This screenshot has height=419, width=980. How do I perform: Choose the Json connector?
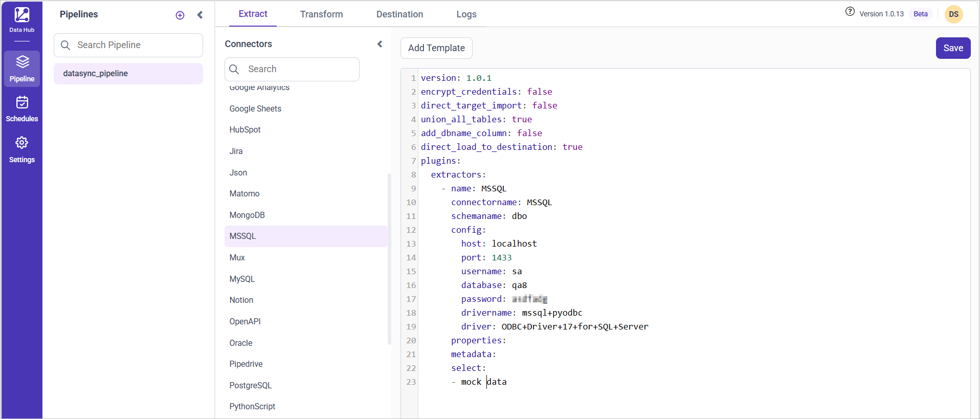pos(238,173)
